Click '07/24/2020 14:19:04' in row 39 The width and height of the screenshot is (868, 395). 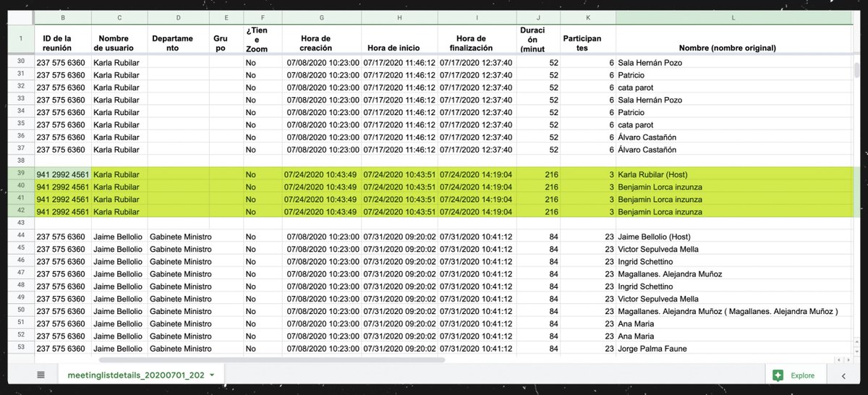click(476, 174)
